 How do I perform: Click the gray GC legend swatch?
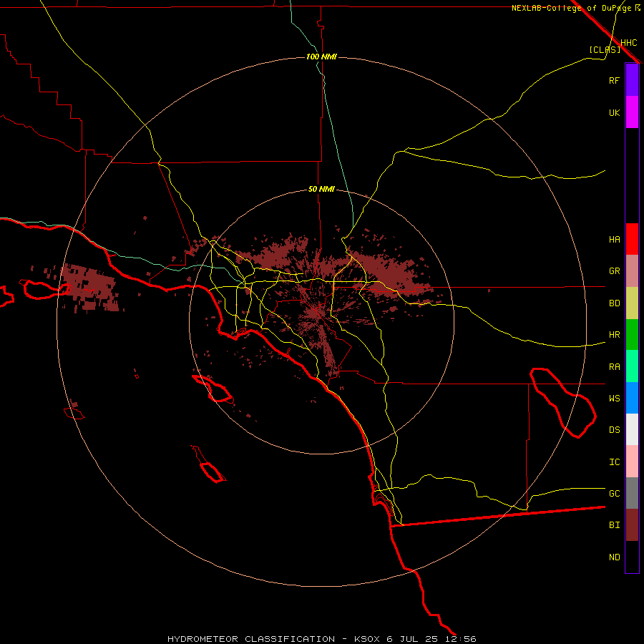coord(632,493)
